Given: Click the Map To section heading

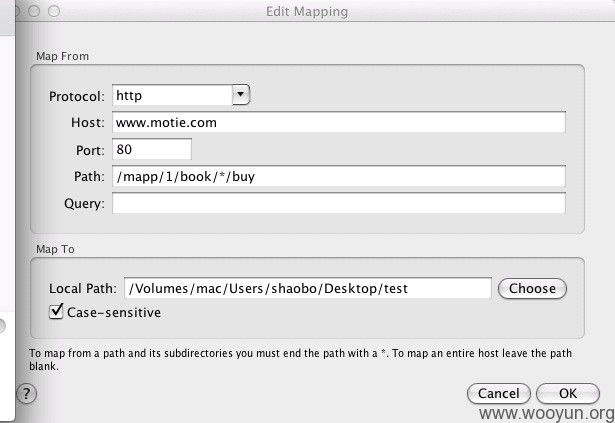Looking at the screenshot, I should click(x=55, y=249).
